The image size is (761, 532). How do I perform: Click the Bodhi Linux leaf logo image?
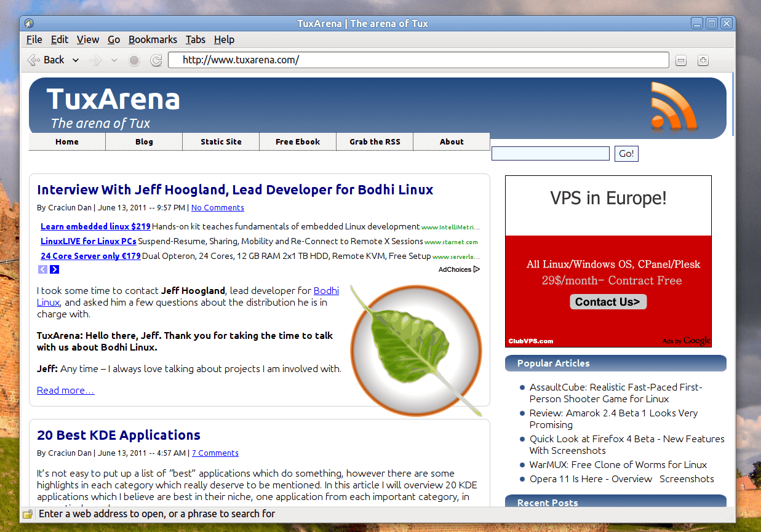416,349
